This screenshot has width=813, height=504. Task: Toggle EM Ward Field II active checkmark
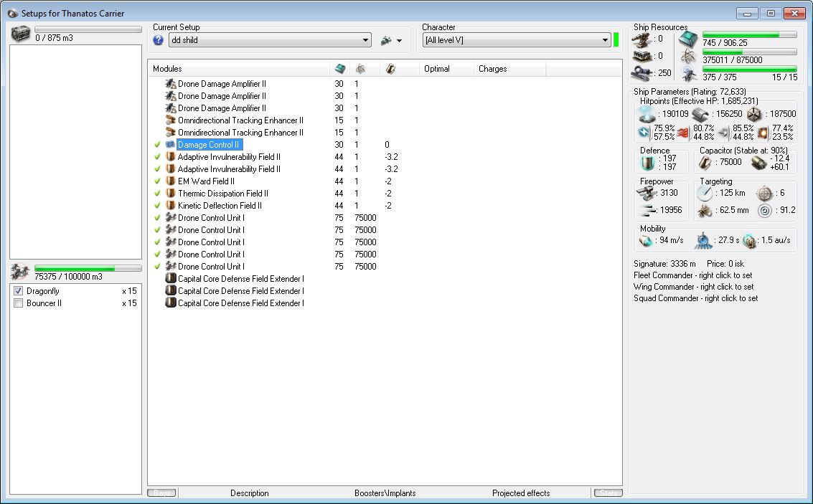click(x=158, y=181)
